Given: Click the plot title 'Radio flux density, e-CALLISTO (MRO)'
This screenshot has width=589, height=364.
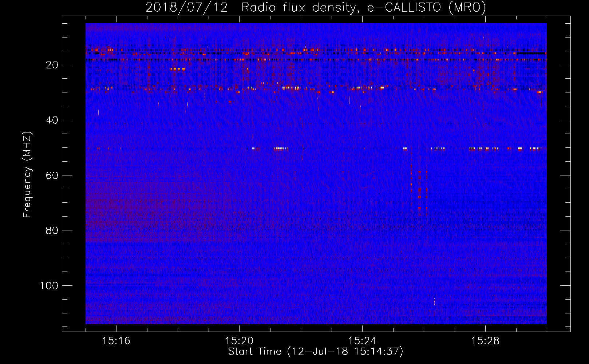Looking at the screenshot, I should coord(364,8).
